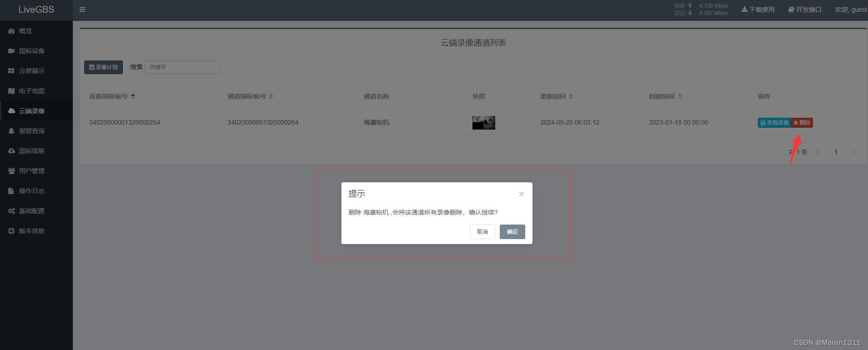
Task: Click the LiveGBS logo title
Action: [36, 10]
